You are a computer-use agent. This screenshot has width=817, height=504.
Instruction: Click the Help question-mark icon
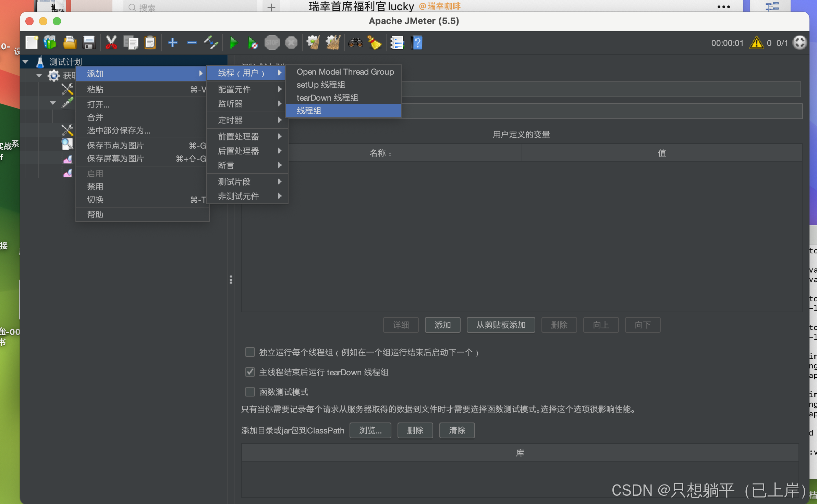(x=417, y=43)
